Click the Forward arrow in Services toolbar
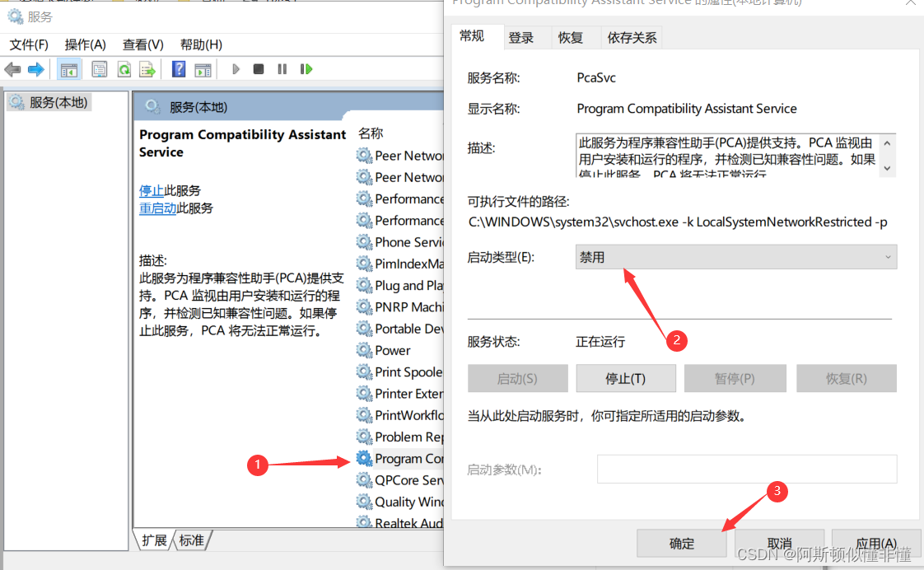Image resolution: width=924 pixels, height=570 pixels. 36,69
